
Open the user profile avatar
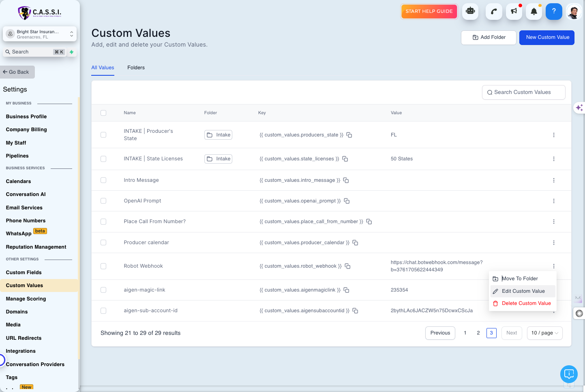574,11
